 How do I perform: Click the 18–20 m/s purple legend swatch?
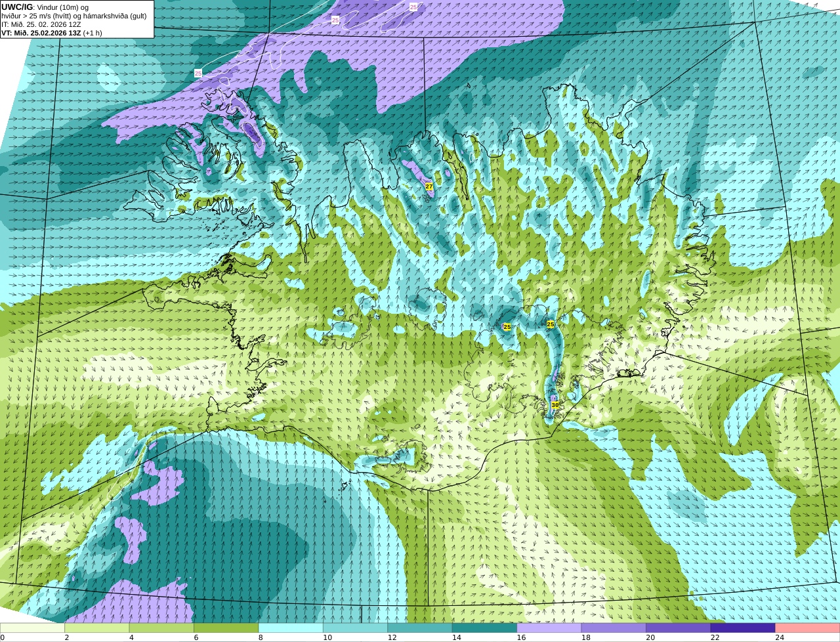point(614,628)
